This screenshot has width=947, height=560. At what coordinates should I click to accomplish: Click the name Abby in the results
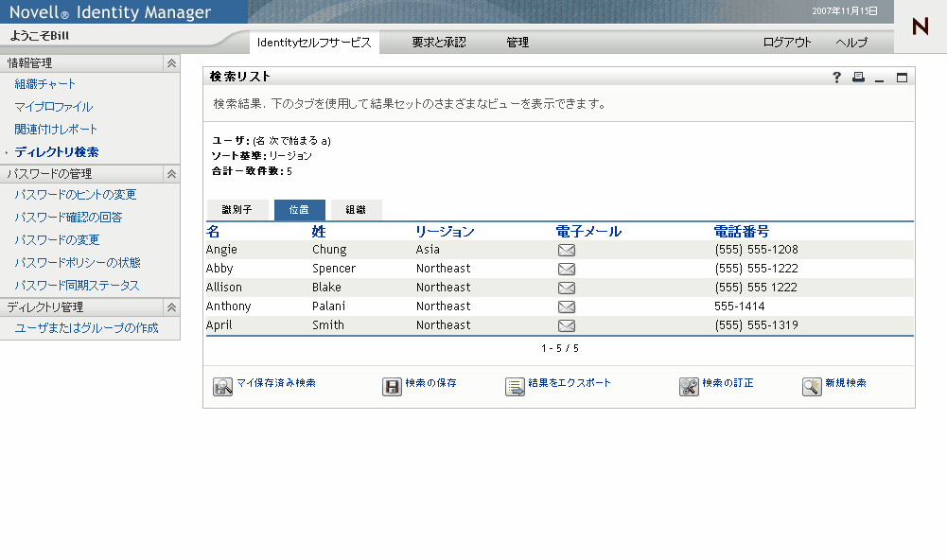tap(219, 269)
